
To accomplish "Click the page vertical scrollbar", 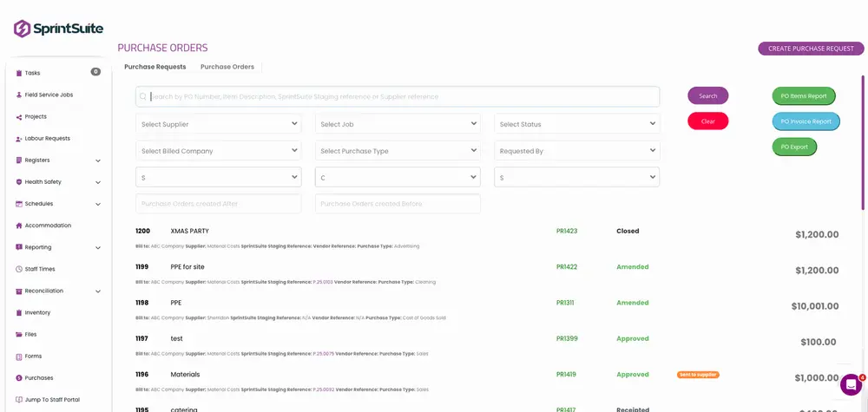I will (x=863, y=142).
